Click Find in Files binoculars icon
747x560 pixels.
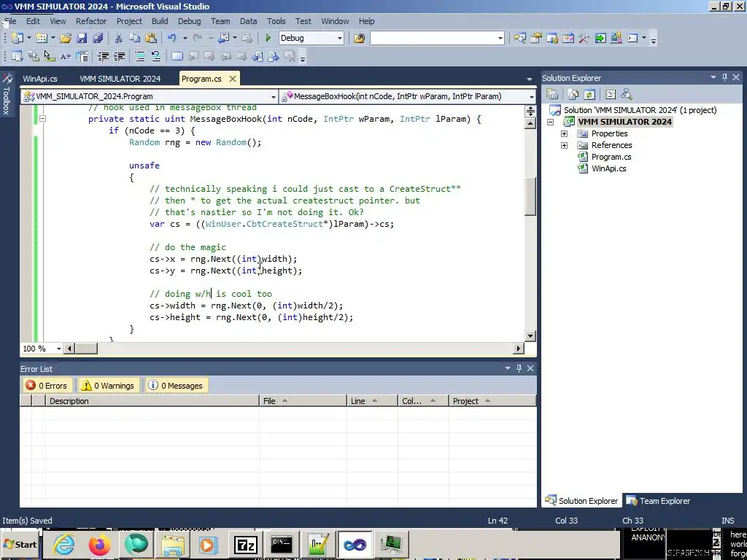point(360,38)
